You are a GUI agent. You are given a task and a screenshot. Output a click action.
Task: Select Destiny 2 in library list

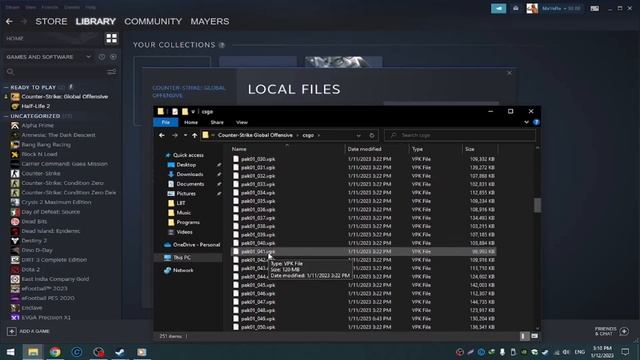tap(34, 240)
